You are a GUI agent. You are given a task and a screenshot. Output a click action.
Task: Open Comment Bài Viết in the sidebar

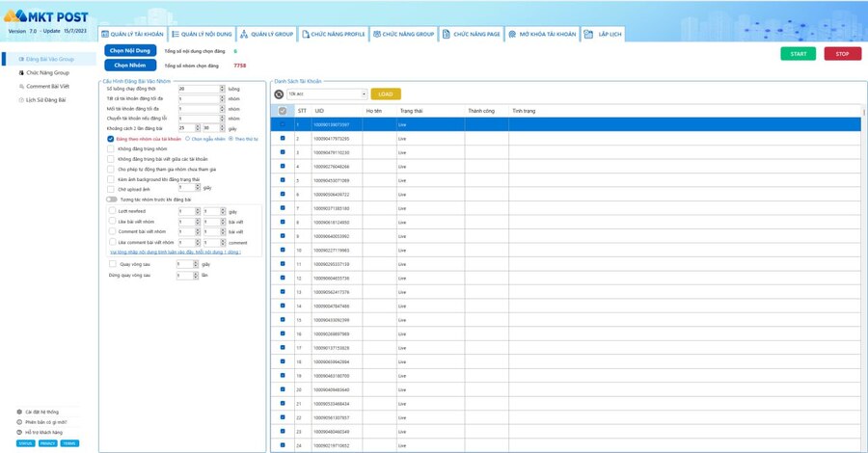point(47,87)
